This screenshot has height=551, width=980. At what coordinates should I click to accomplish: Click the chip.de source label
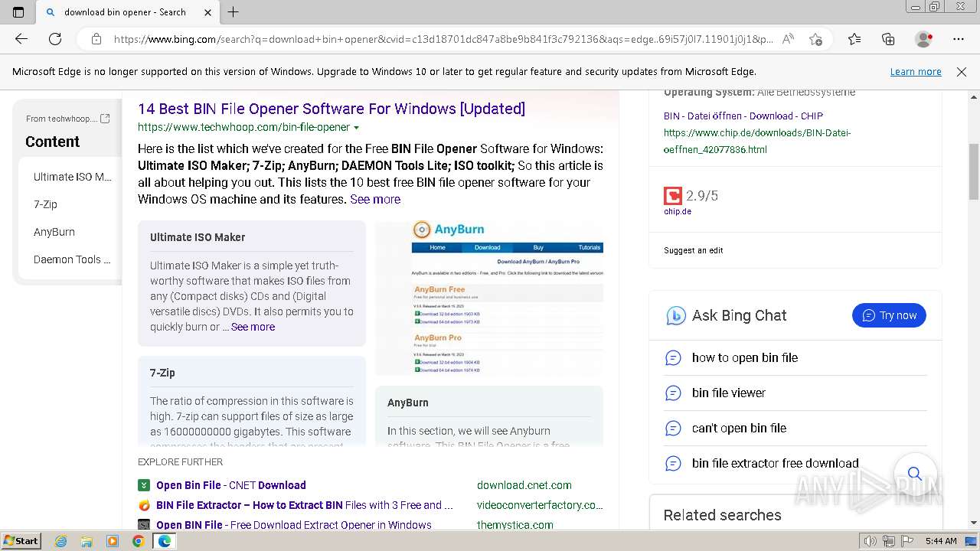(x=678, y=212)
